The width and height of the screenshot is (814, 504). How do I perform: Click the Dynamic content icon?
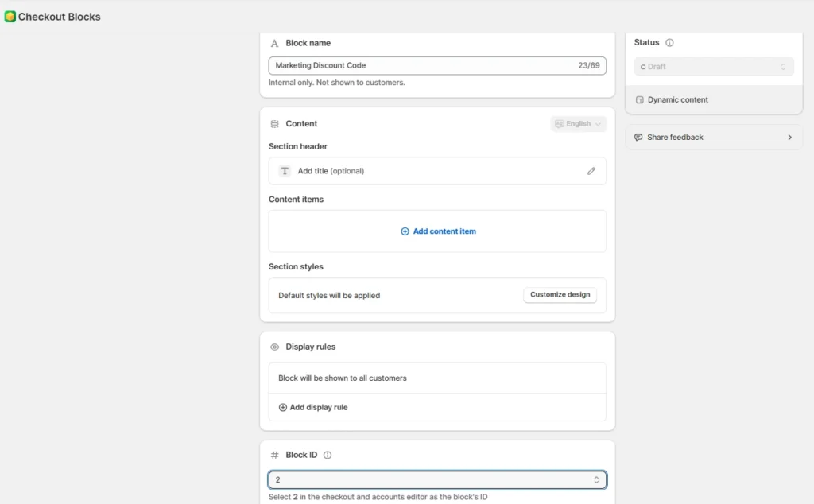point(640,100)
